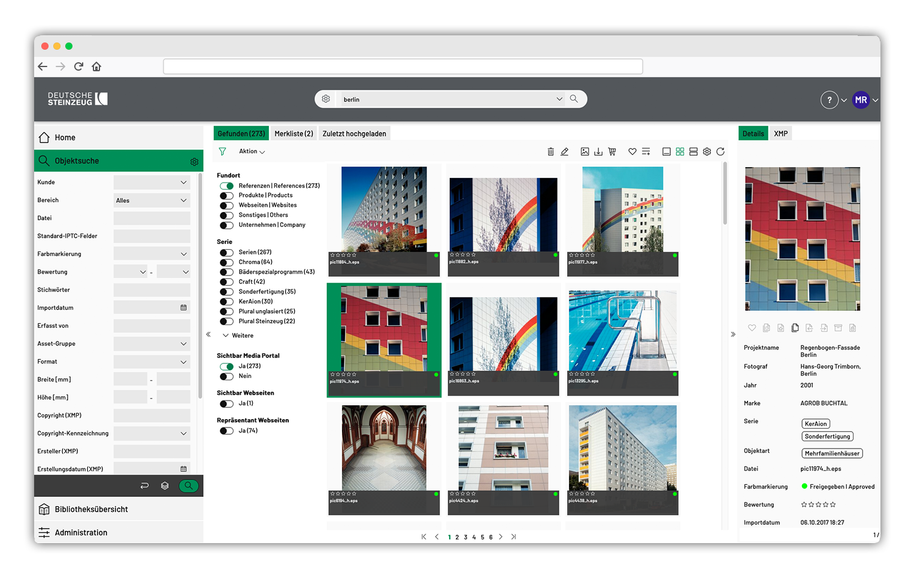Toggle Referenzen | References filter
Screen dimensions: 914x588
[226, 186]
